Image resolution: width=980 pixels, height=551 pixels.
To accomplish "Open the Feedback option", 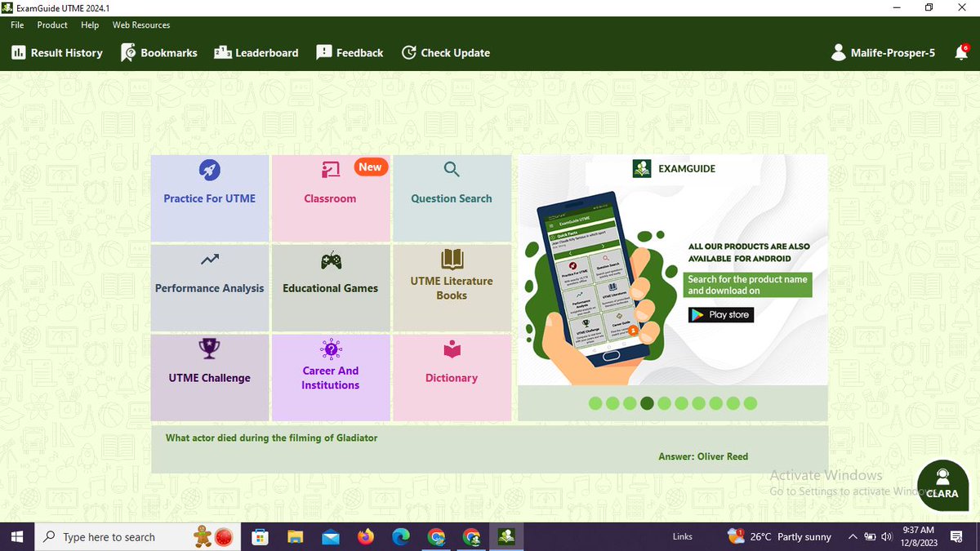I will [x=350, y=52].
